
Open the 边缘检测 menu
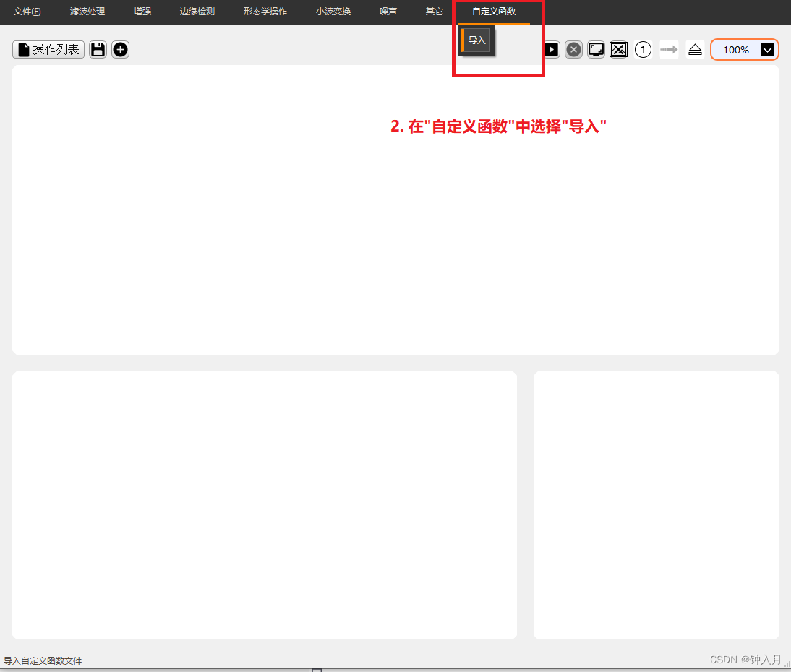click(x=197, y=11)
